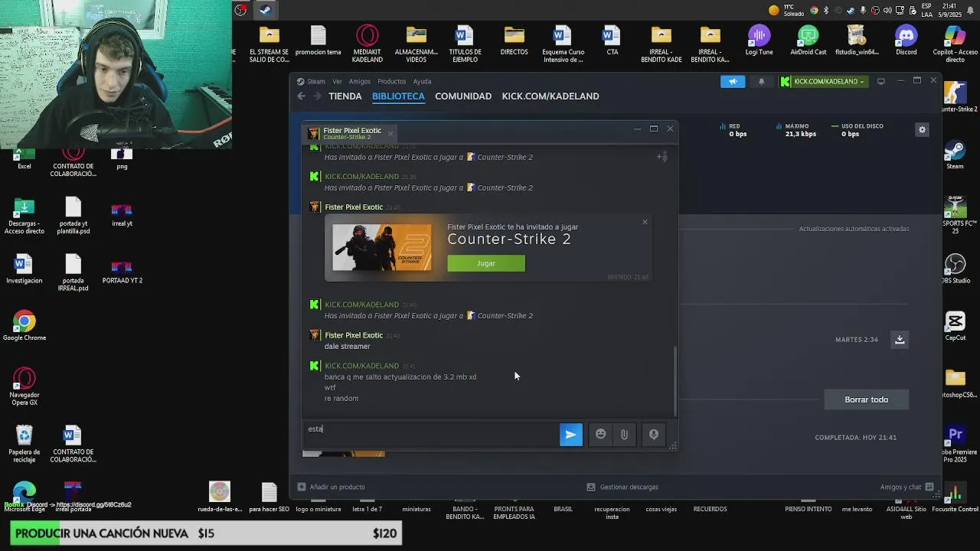This screenshot has width=980, height=551.
Task: Select TITULOS DE EJEMPLO Word document
Action: point(465,44)
